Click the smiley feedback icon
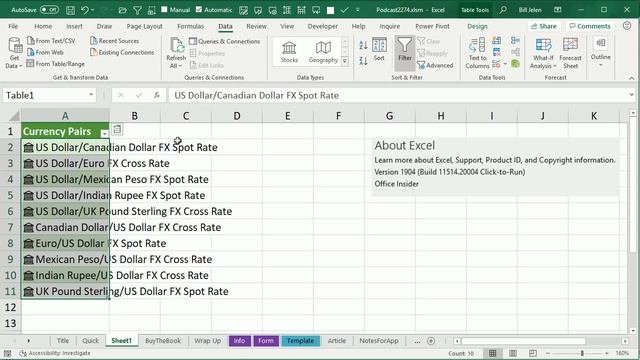 pyautogui.click(x=627, y=26)
